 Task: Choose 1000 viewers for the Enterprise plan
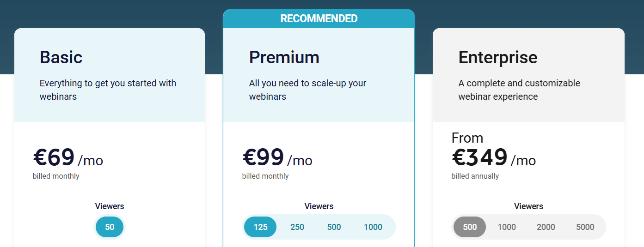point(507,227)
